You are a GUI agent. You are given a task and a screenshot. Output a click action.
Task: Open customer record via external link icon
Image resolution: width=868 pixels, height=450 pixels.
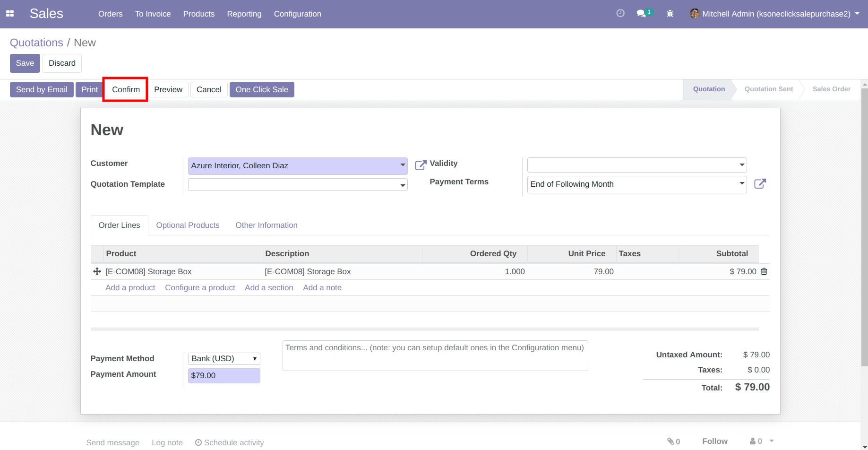click(x=420, y=165)
